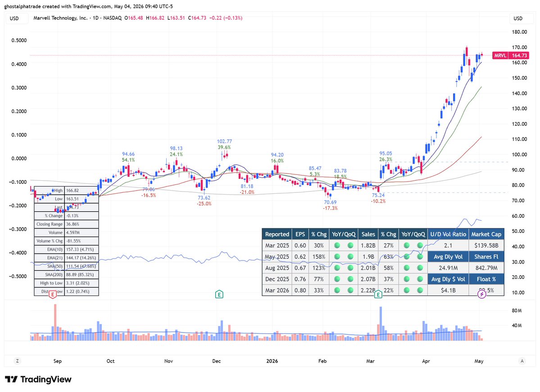
Task: Click the L163.51 low value in the header
Action: (176, 18)
